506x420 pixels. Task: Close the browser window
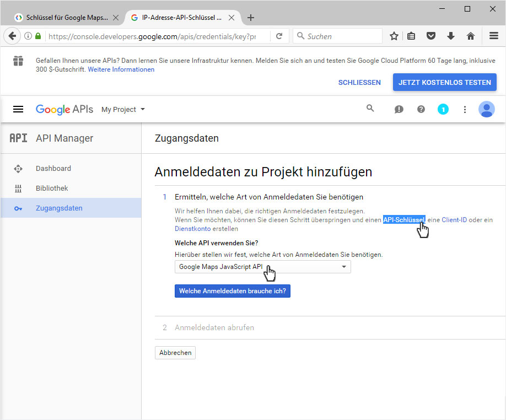point(492,9)
